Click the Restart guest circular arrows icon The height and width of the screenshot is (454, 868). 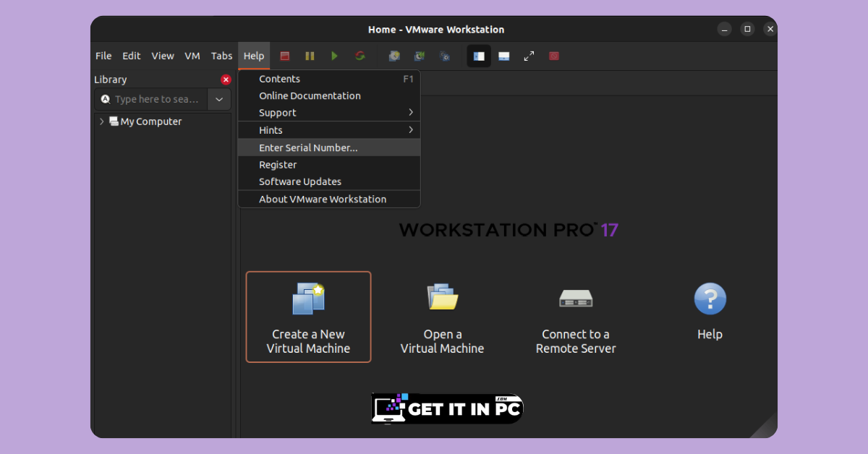tap(359, 56)
